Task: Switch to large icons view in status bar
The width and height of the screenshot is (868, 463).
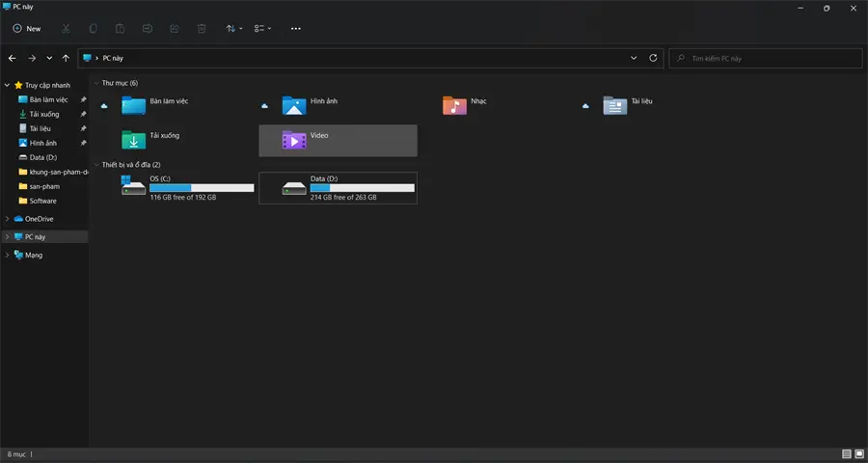Action: pyautogui.click(x=858, y=454)
